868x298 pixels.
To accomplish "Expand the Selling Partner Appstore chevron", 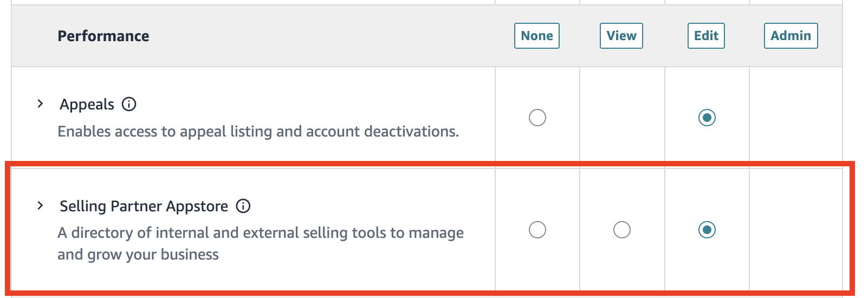I will click(x=40, y=206).
